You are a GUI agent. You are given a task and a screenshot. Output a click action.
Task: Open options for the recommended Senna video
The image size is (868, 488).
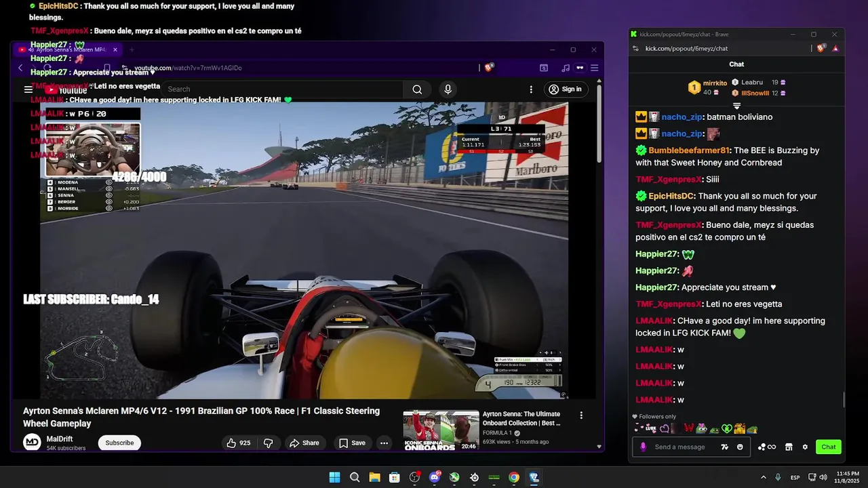coord(581,415)
